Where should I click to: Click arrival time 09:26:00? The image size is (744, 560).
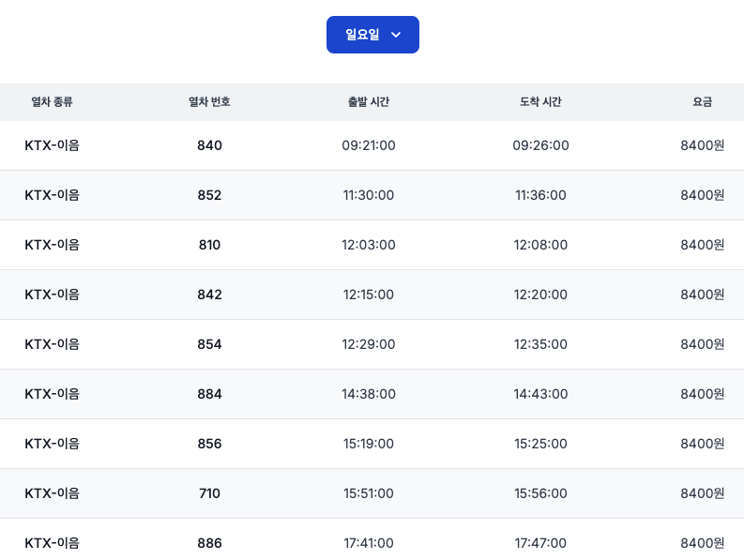point(540,145)
